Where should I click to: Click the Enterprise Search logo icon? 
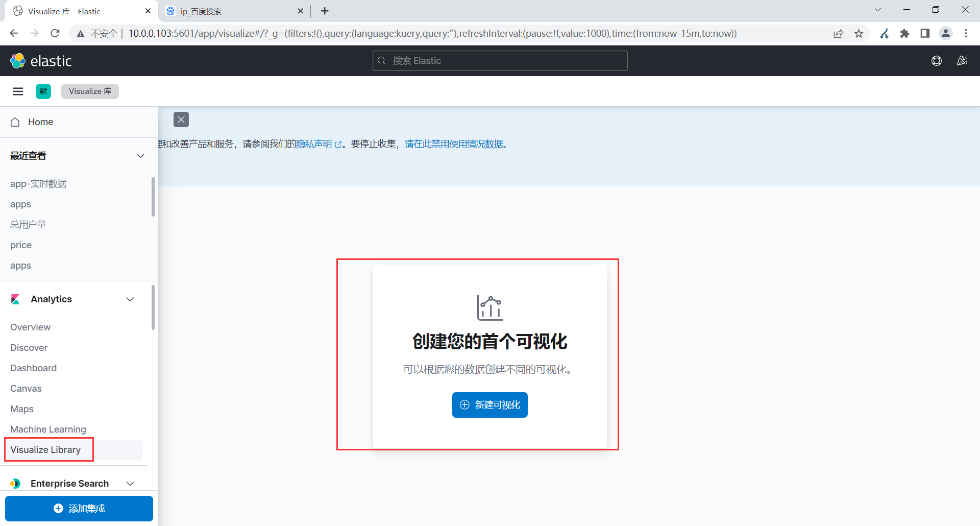[15, 484]
